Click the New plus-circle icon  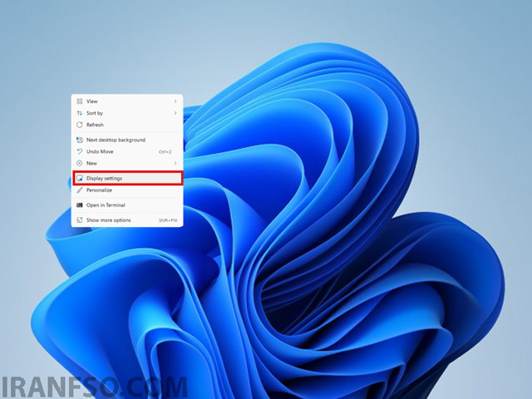(x=80, y=163)
